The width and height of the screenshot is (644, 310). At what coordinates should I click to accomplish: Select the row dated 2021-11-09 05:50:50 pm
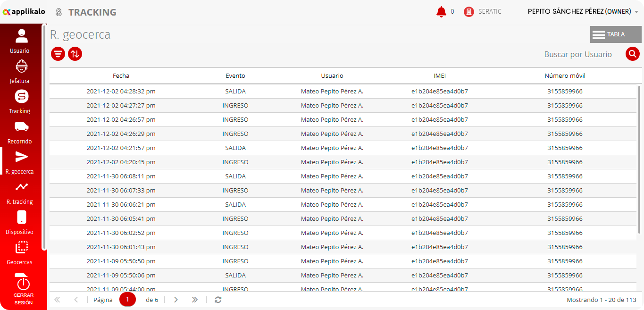click(x=343, y=261)
